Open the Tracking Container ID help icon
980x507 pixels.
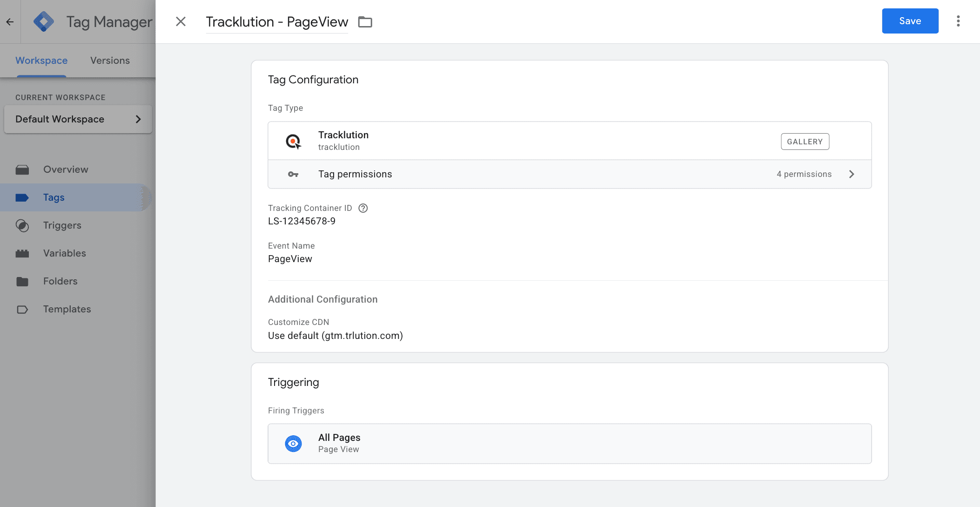point(363,208)
